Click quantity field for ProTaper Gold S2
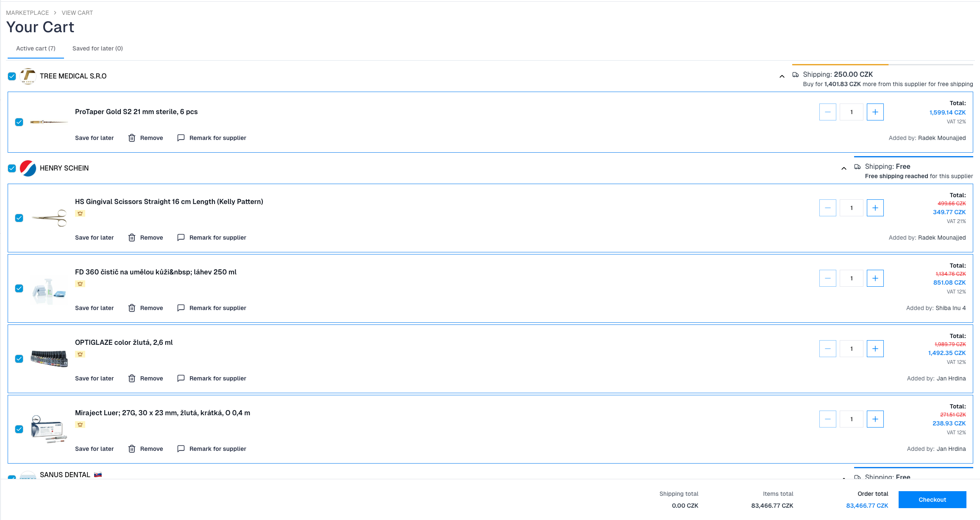This screenshot has height=520, width=980. [x=851, y=112]
